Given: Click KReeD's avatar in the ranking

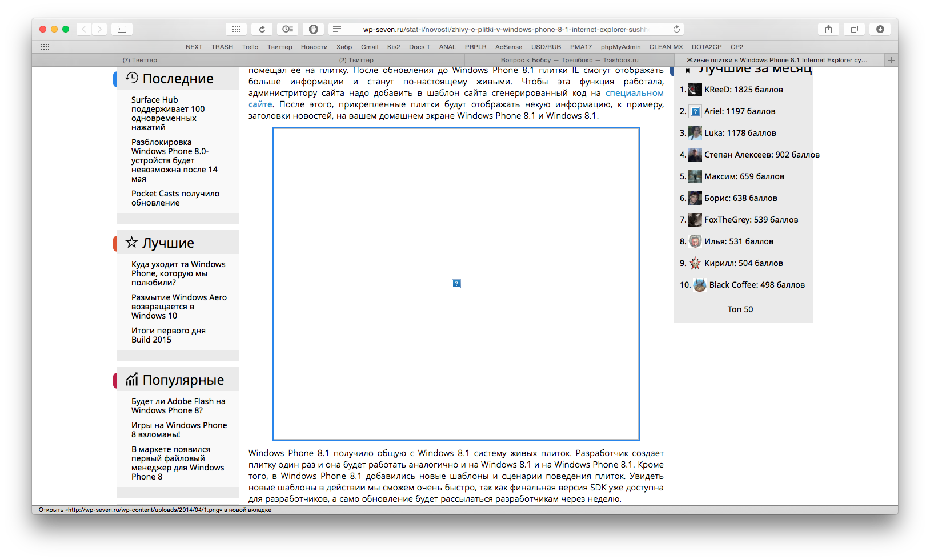Looking at the screenshot, I should [695, 90].
